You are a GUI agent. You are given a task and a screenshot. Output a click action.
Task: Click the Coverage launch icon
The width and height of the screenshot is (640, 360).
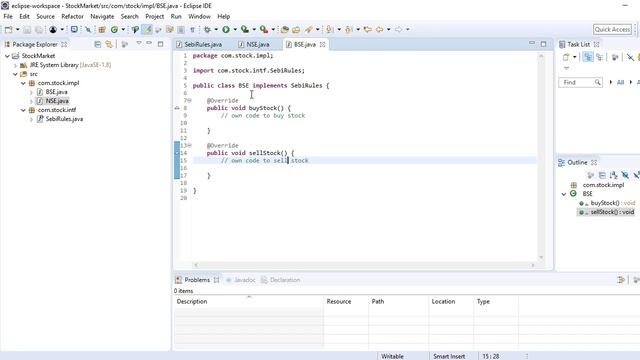click(244, 29)
